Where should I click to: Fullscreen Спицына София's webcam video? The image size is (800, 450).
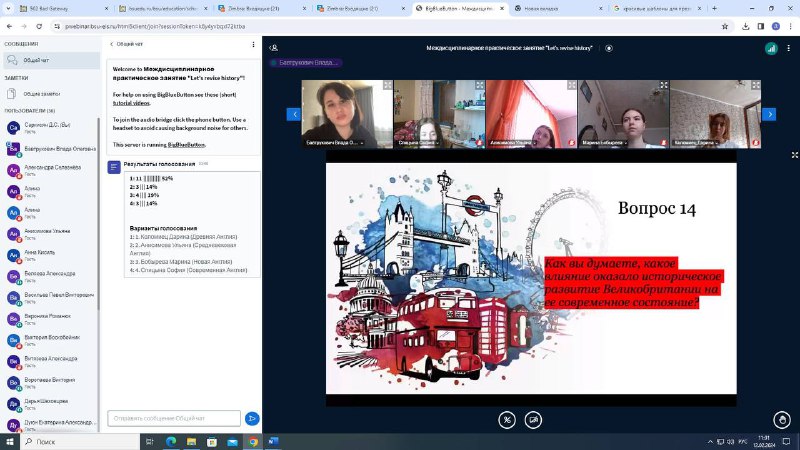480,85
